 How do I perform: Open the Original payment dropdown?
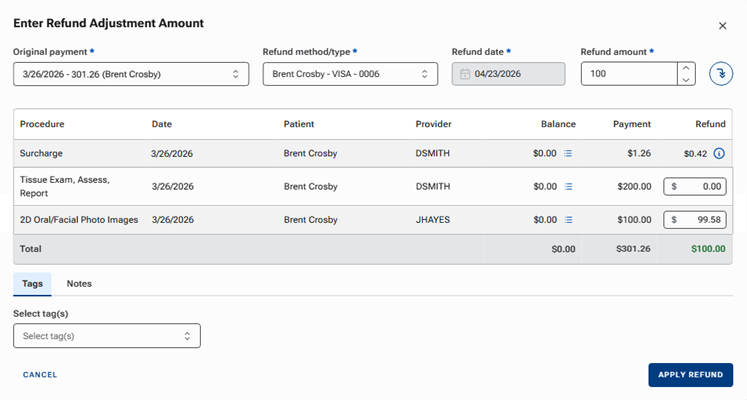131,74
